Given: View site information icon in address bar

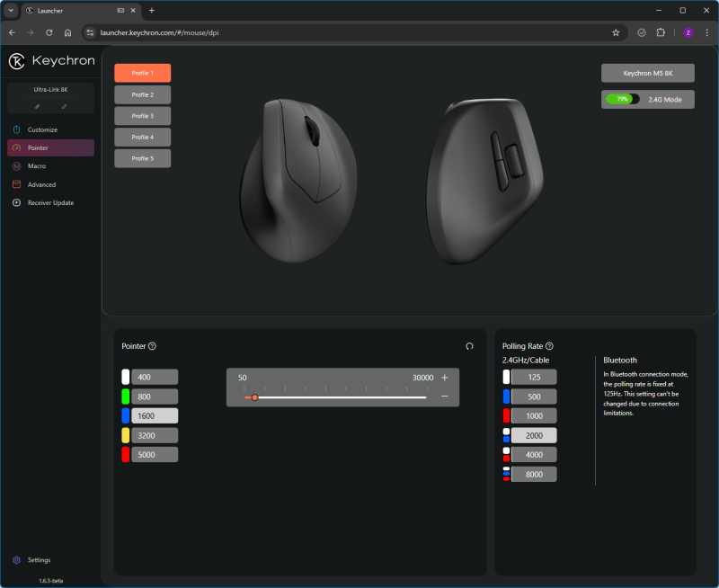Looking at the screenshot, I should (91, 32).
